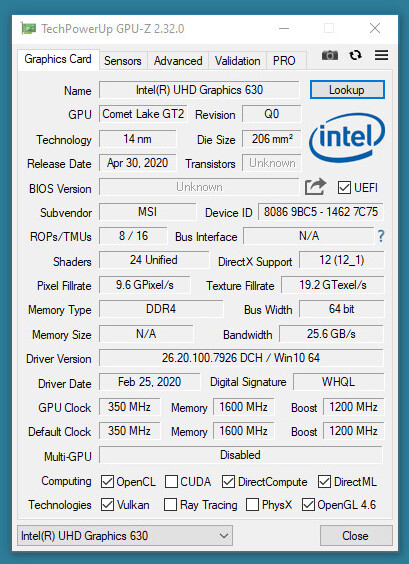
Task: Toggle the Ray Tracing checkbox
Action: (x=170, y=505)
